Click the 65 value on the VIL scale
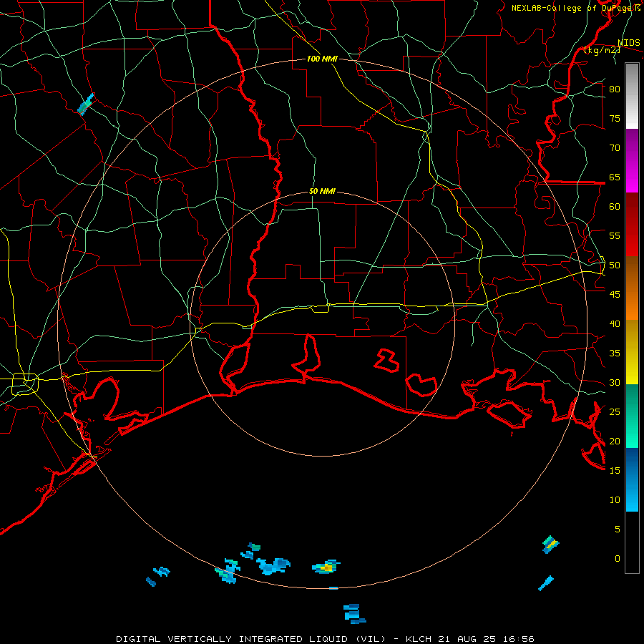 click(x=615, y=177)
